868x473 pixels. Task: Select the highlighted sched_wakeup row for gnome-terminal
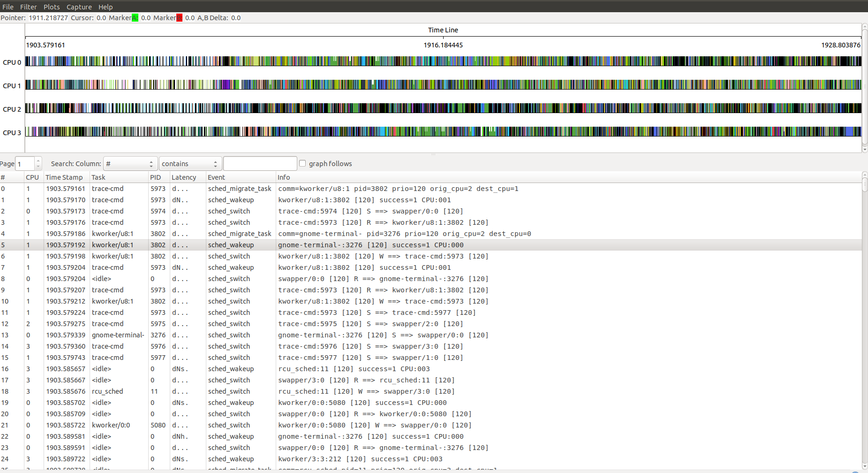(x=328, y=244)
